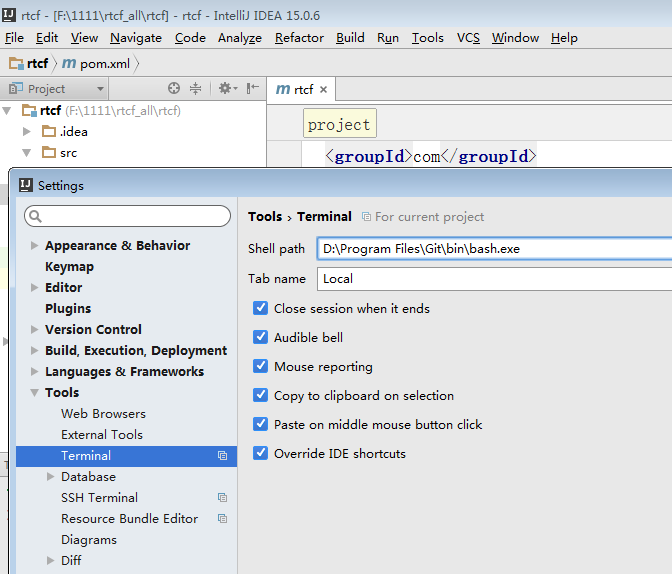Select SSH Terminal settings page
Image resolution: width=672 pixels, height=574 pixels.
(x=99, y=497)
